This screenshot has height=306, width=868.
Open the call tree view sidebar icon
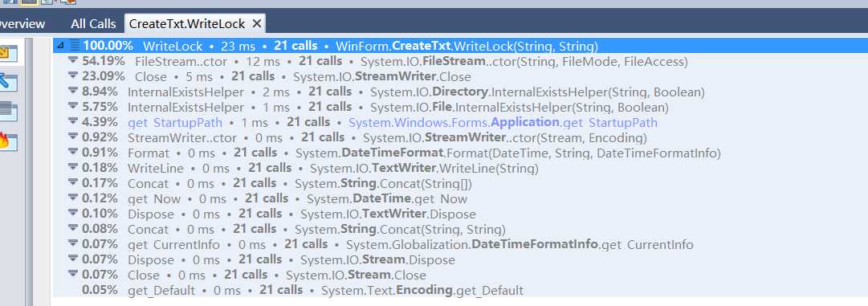[x=8, y=54]
